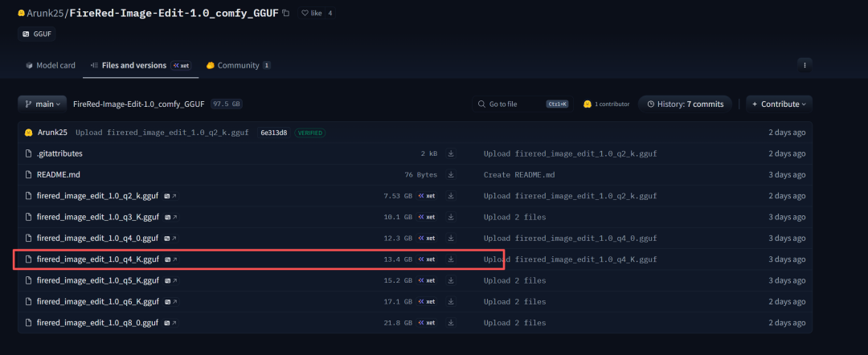868x355 pixels.
Task: Open FireRed-Image-Edit-1.0_comfy_GGUF breadcrumb link
Action: pyautogui.click(x=139, y=104)
